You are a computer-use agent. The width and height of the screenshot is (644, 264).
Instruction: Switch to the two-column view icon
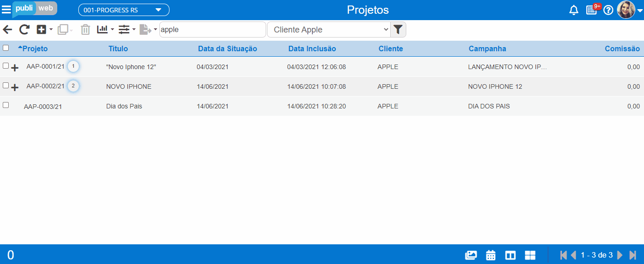[x=510, y=255]
